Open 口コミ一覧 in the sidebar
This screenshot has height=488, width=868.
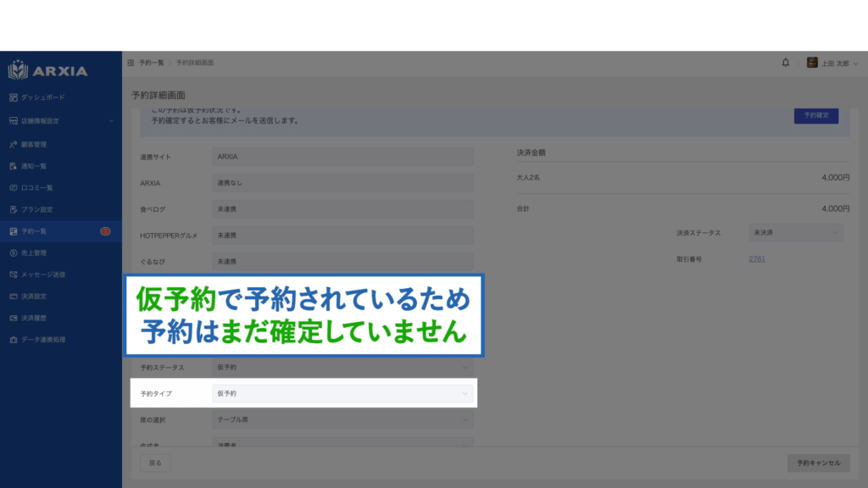39,187
